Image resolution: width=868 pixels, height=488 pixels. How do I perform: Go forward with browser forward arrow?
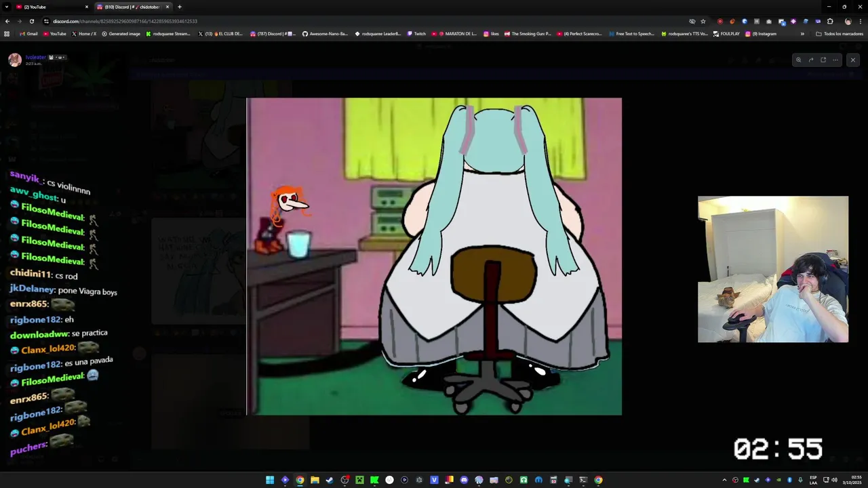[20, 21]
